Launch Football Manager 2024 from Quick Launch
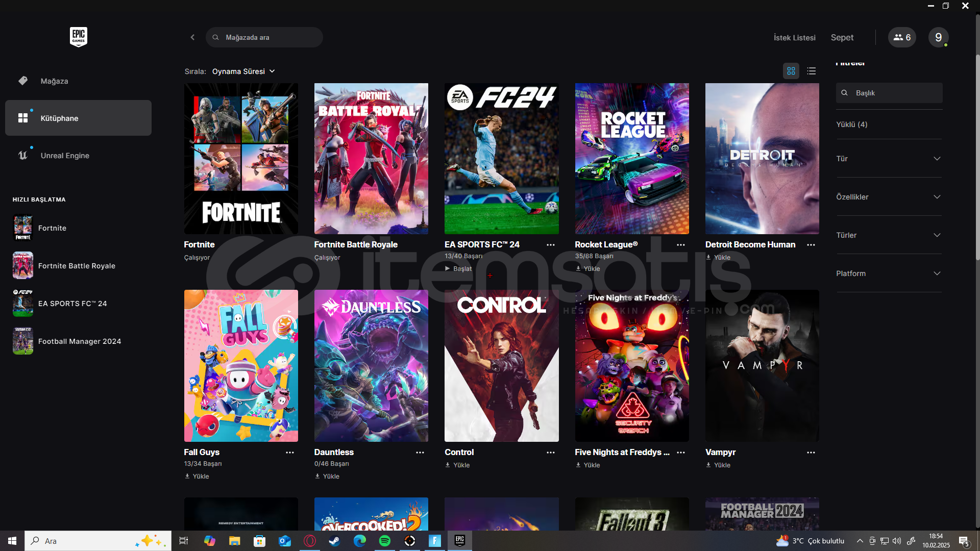980x551 pixels. pyautogui.click(x=67, y=341)
